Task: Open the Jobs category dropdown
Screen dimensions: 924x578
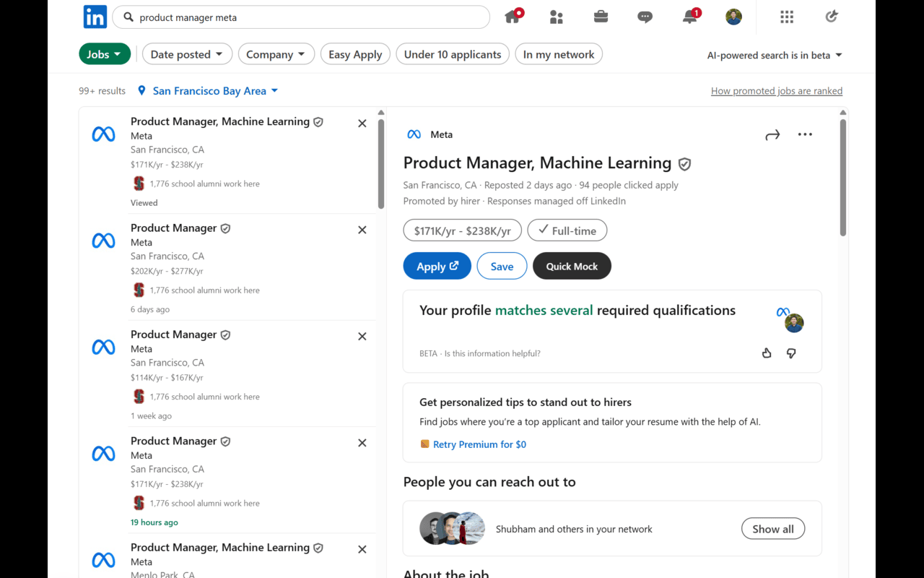Action: click(105, 54)
